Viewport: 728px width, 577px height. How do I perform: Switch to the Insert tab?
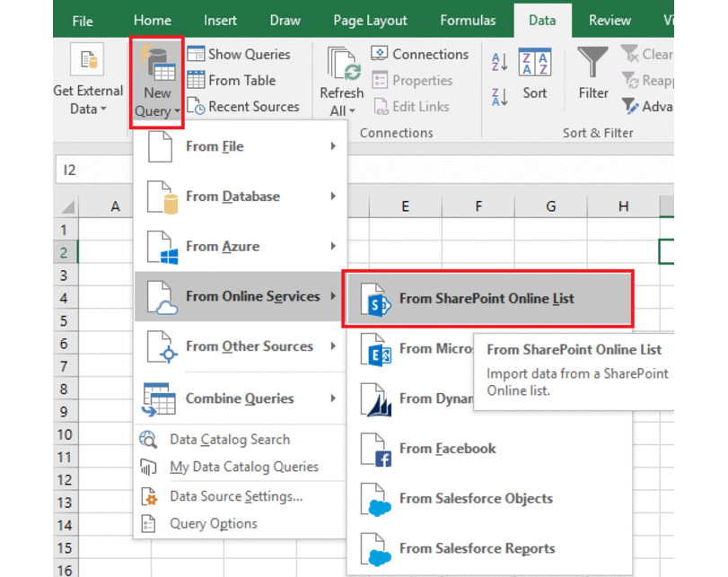pyautogui.click(x=220, y=21)
